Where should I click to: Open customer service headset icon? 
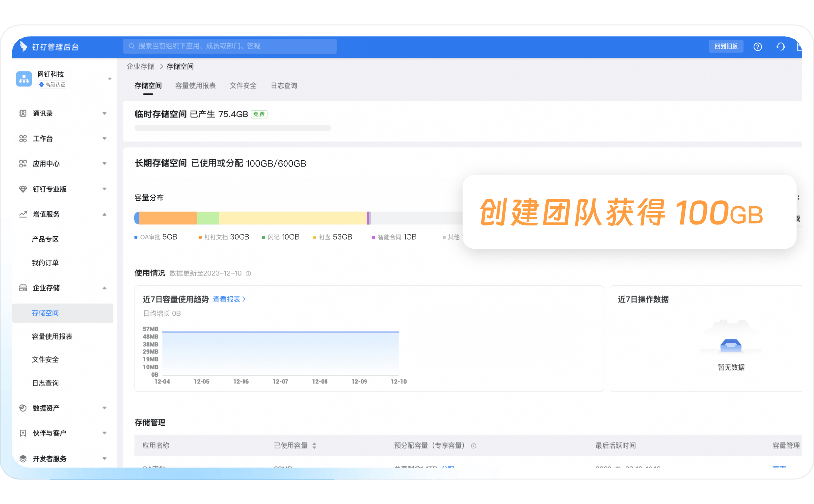coord(781,47)
